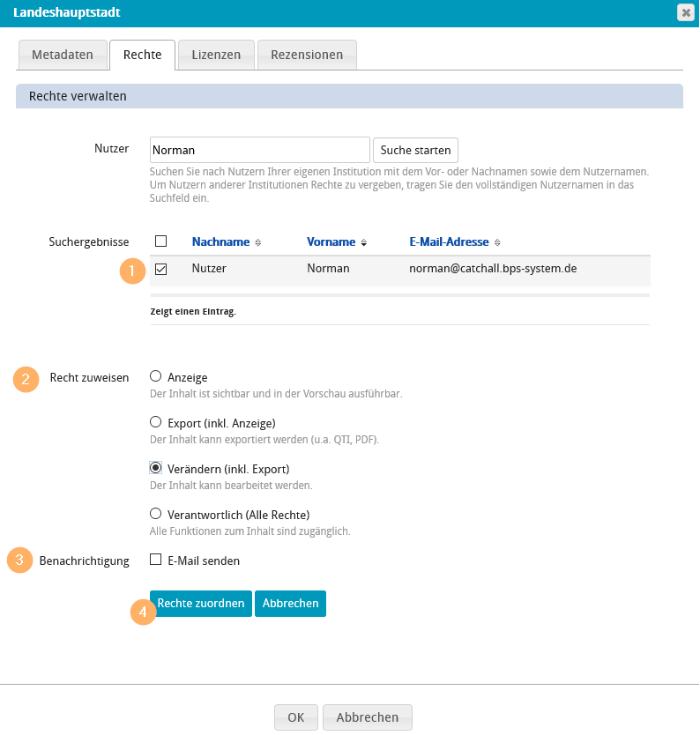Select Verantwortlich (Alle Rechte) radio button

click(x=156, y=514)
